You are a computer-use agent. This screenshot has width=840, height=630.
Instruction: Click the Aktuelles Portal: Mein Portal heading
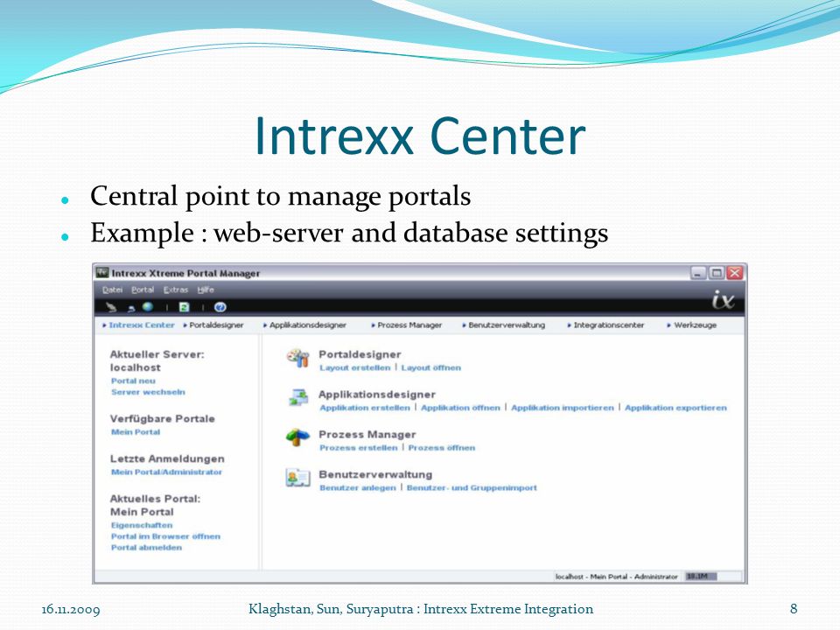155,505
